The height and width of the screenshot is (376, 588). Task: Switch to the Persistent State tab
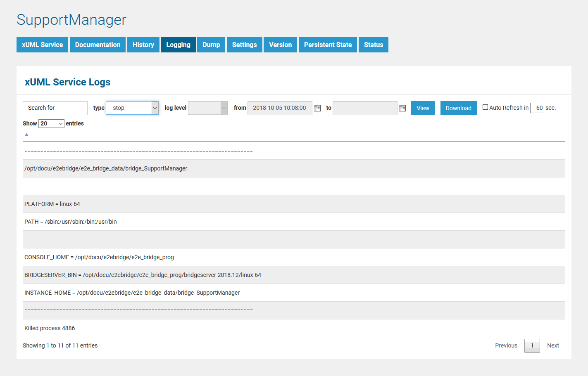click(328, 45)
